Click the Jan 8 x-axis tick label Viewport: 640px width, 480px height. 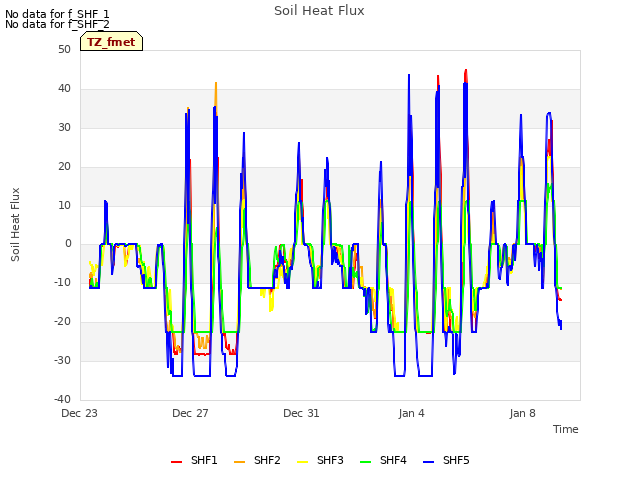522,413
